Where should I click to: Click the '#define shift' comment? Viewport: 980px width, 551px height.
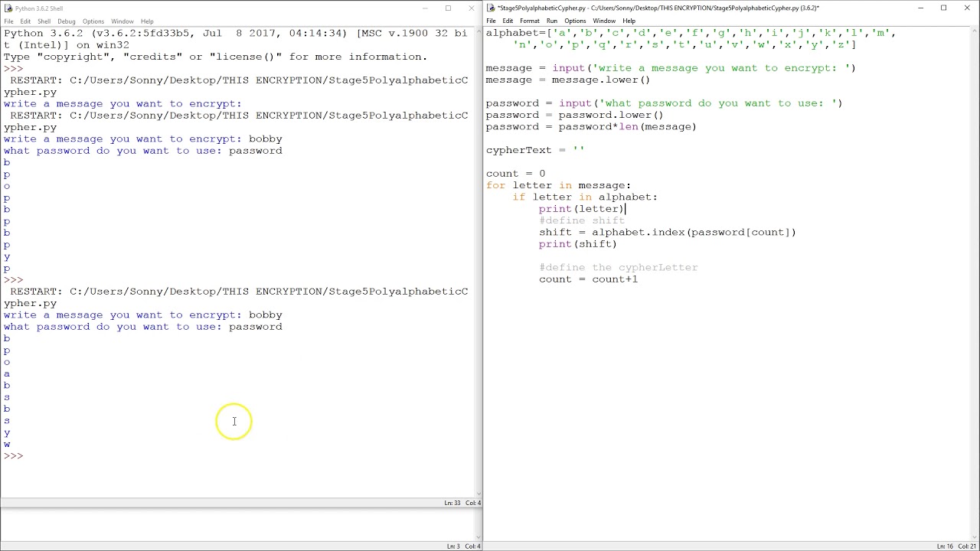click(582, 220)
